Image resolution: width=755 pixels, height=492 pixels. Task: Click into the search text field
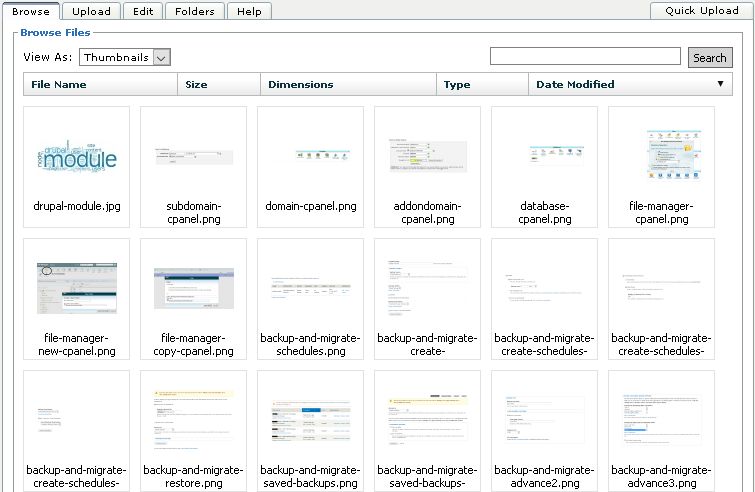pyautogui.click(x=586, y=57)
